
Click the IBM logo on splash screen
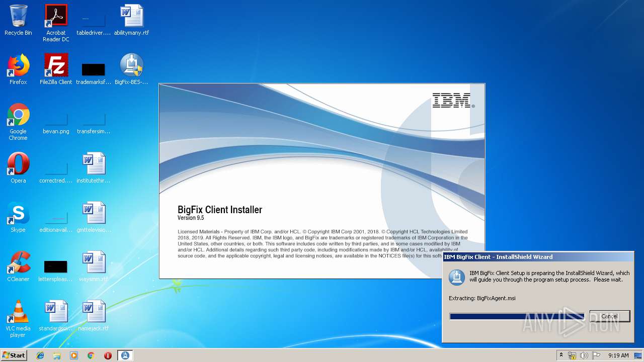coord(453,101)
